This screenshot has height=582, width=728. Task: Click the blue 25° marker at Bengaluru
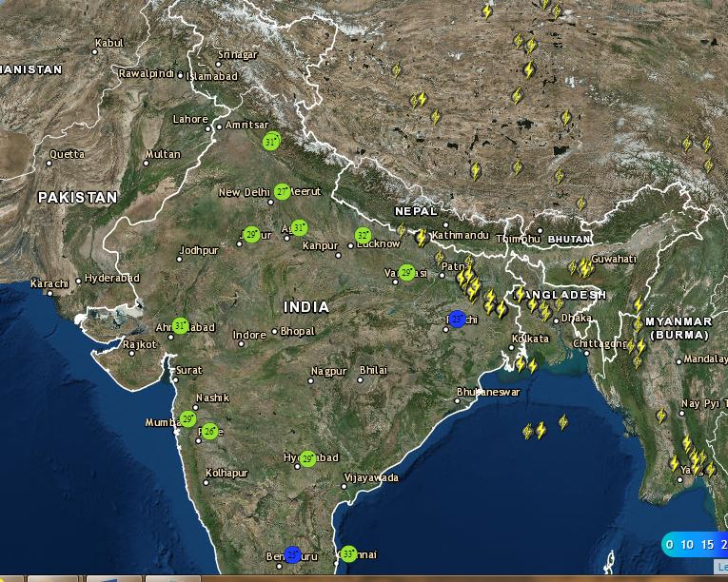coord(292,554)
